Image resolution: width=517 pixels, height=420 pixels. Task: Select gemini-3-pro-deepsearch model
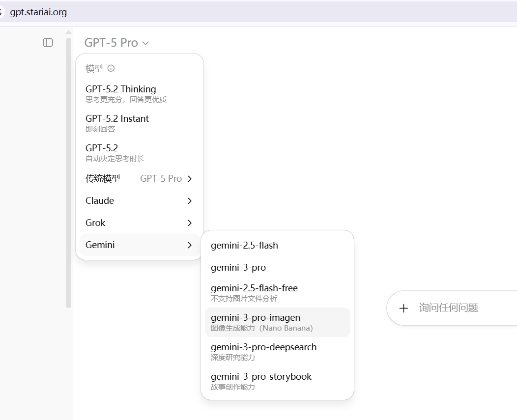click(263, 352)
